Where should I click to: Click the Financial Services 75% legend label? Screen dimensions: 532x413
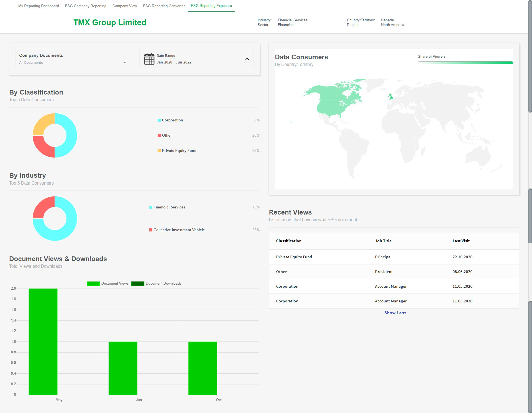pos(169,207)
